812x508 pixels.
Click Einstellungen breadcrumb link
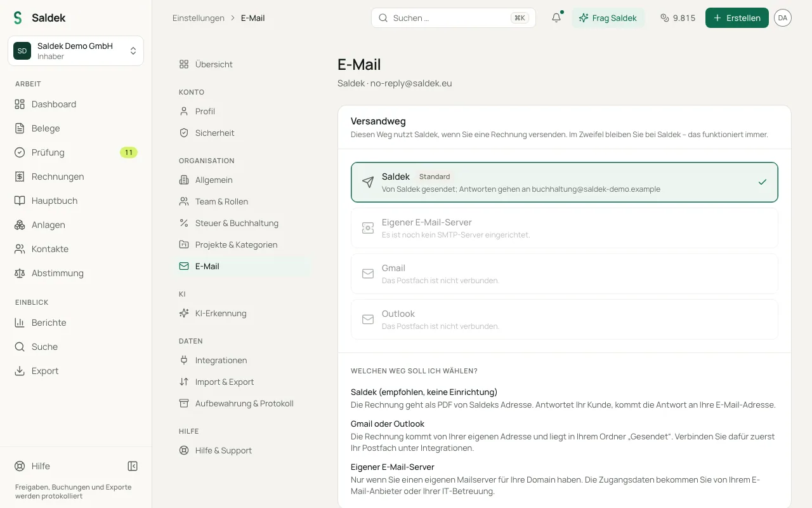[x=199, y=18]
